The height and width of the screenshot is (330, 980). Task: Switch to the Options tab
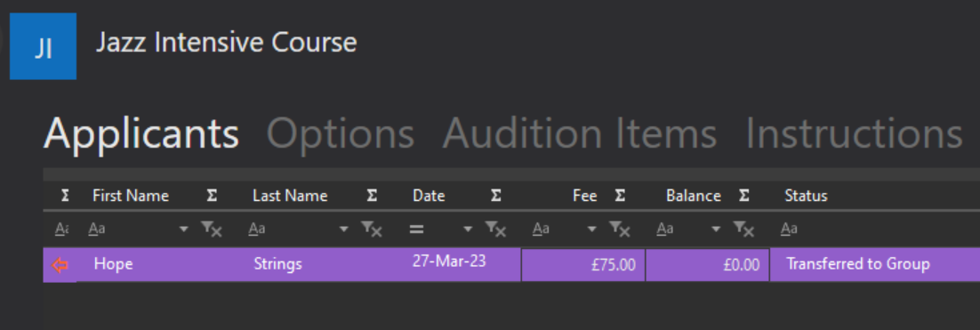point(341,133)
